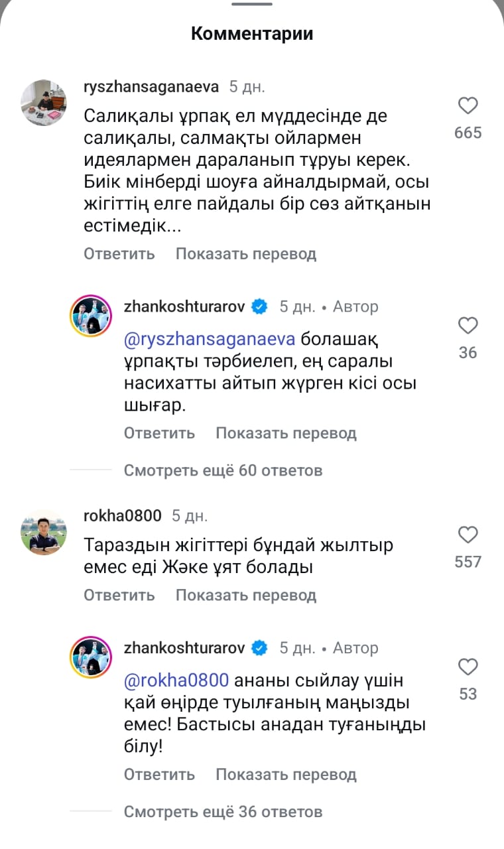This screenshot has height=849, width=504.
Task: Reply to rokha0800's comment
Action: 119,596
